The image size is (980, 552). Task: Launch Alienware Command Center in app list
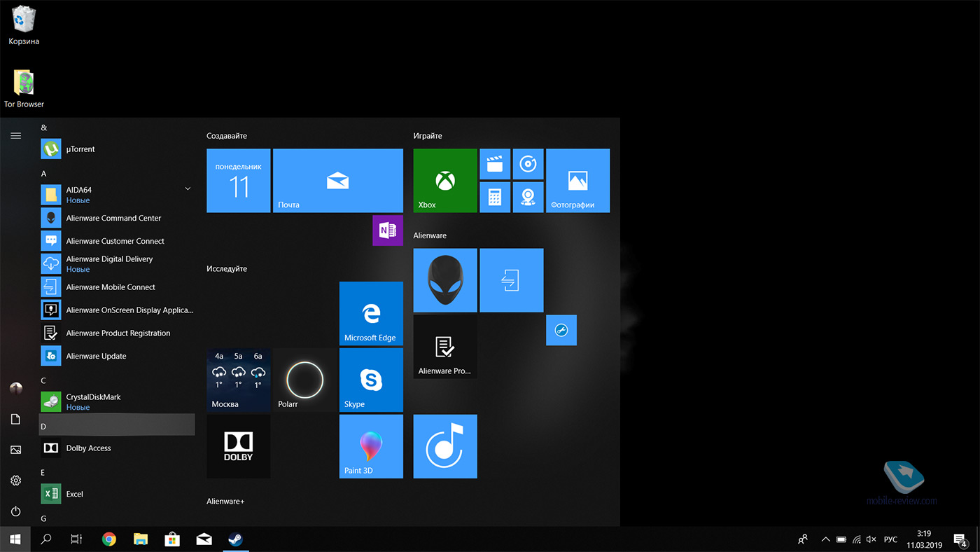pyautogui.click(x=117, y=218)
